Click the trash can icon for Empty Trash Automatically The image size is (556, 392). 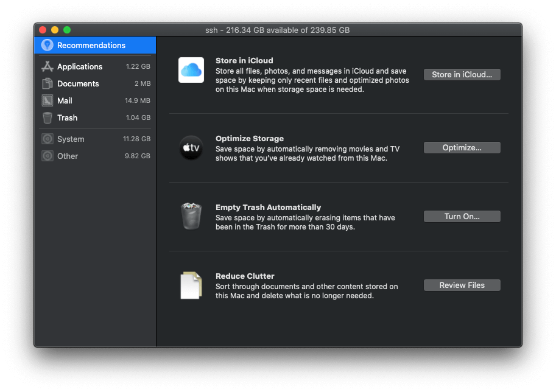coord(191,216)
